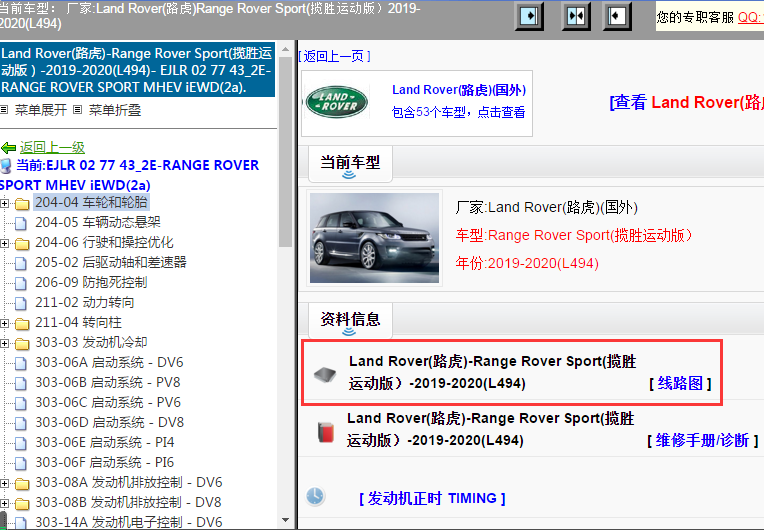
Task: Click the 年份:2019-2020(L494) text
Action: click(x=527, y=264)
